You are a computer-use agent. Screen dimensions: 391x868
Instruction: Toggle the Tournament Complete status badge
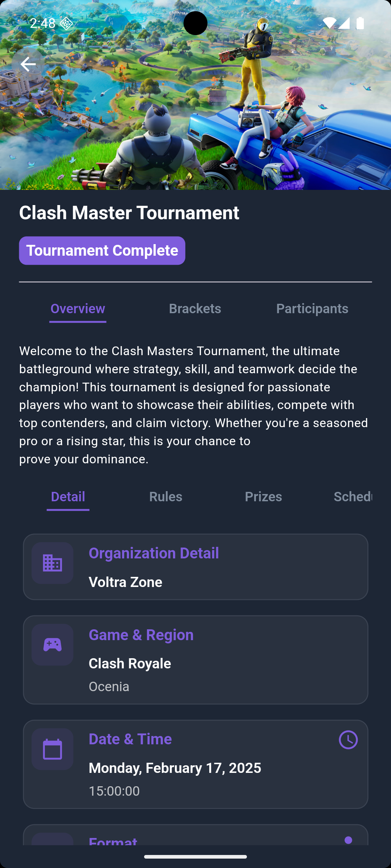(x=102, y=250)
